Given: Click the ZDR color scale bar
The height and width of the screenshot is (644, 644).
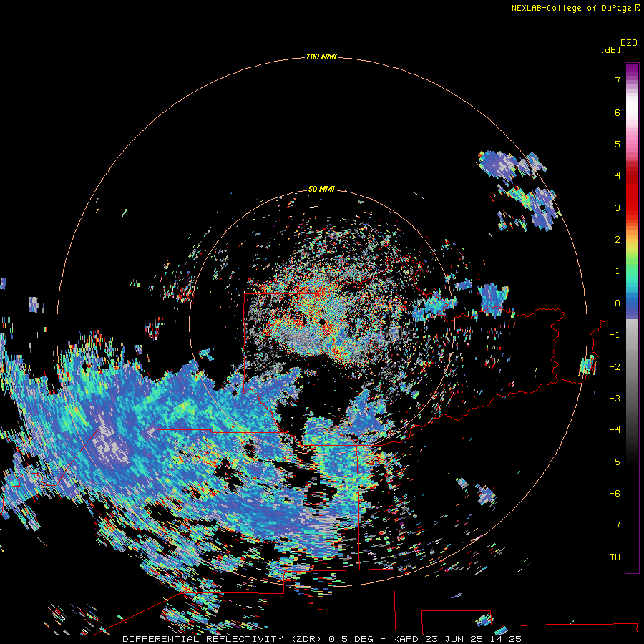Looking at the screenshot, I should coord(632,318).
